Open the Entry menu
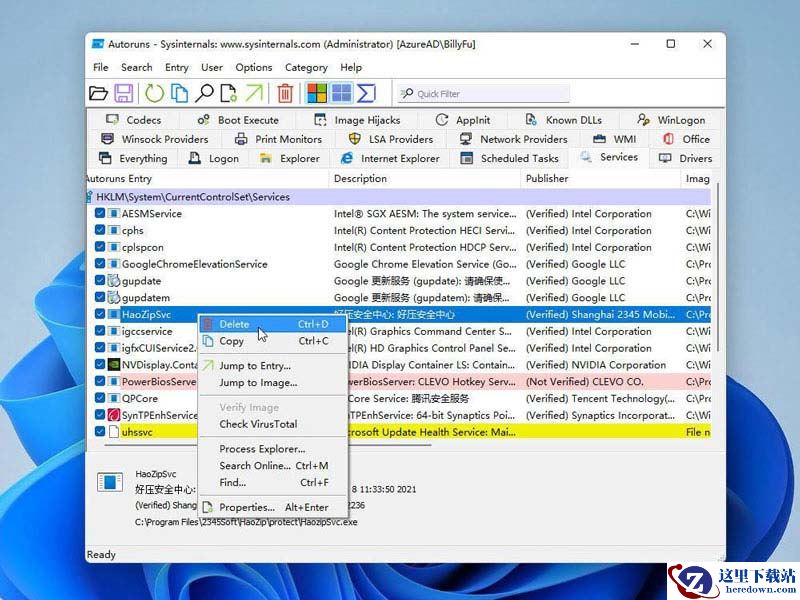This screenshot has width=800, height=600. click(x=177, y=67)
